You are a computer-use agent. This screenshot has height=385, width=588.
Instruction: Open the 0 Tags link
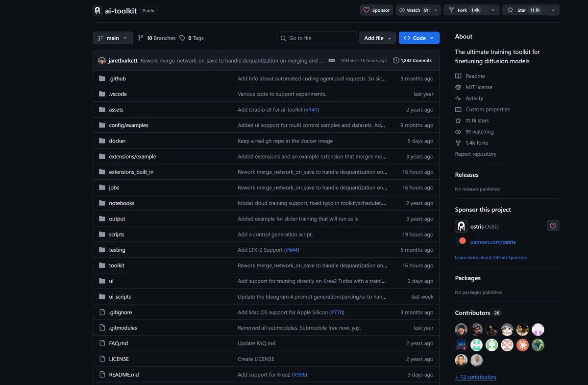[192, 38]
